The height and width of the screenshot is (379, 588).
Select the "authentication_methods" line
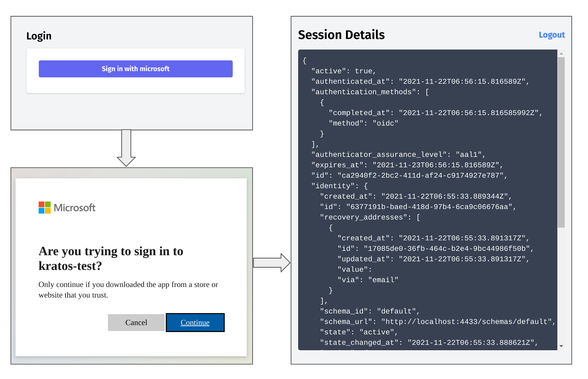pos(370,92)
